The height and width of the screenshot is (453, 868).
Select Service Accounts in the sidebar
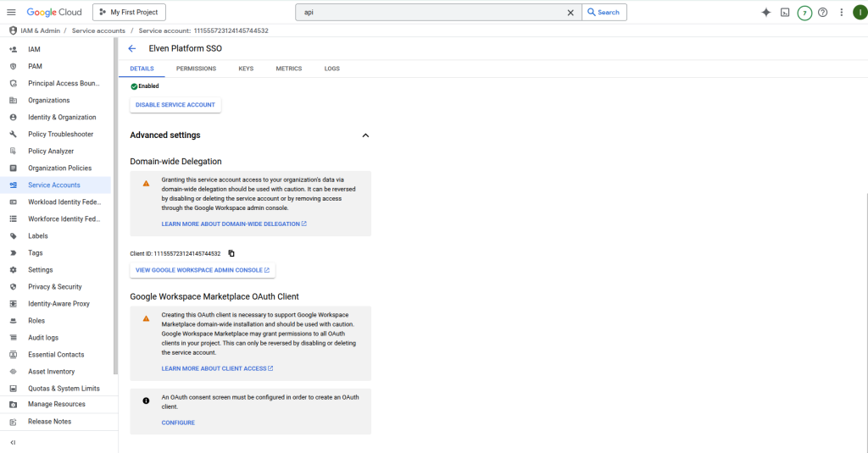coord(55,185)
